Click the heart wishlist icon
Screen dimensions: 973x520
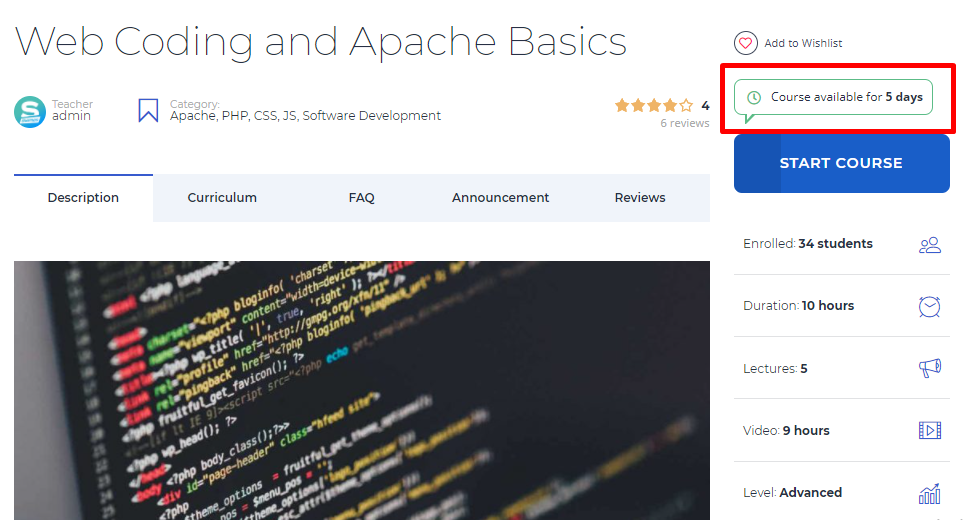click(x=745, y=43)
